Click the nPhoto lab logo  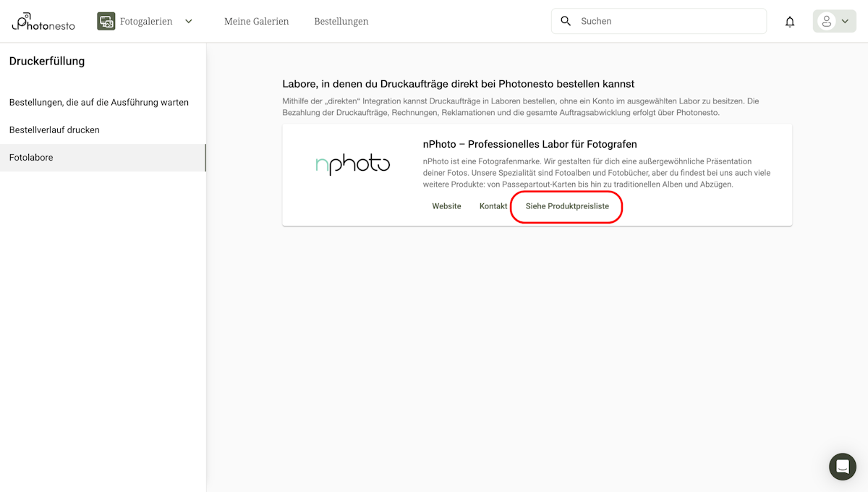click(353, 164)
